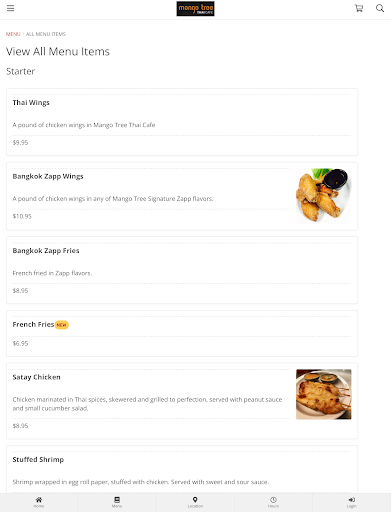Viewport: 391px width, 512px height.
Task: Follow the MENU breadcrumb link
Action: click(13, 34)
